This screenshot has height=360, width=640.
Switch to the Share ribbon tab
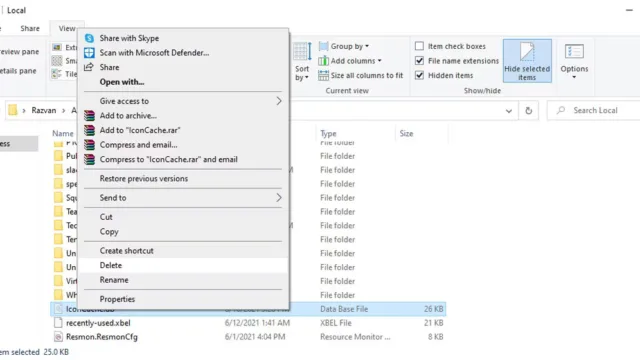point(30,29)
